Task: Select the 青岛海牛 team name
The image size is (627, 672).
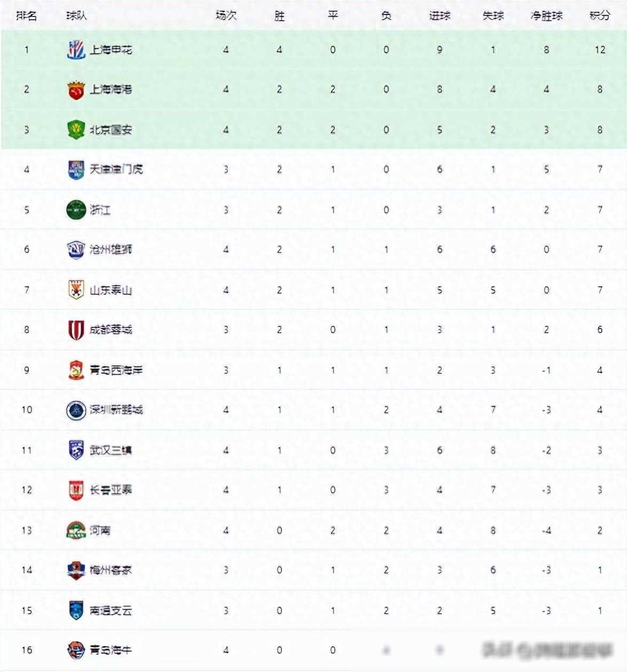Action: click(111, 650)
